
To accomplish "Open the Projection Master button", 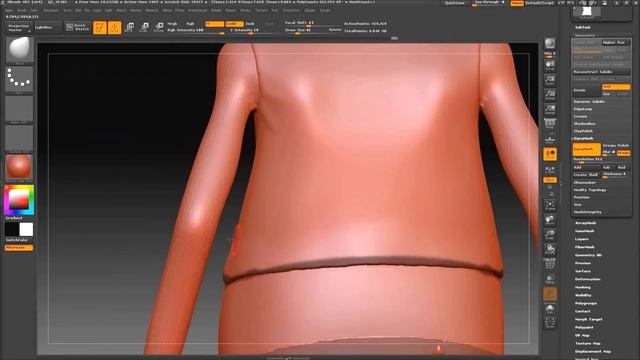I will (x=19, y=28).
